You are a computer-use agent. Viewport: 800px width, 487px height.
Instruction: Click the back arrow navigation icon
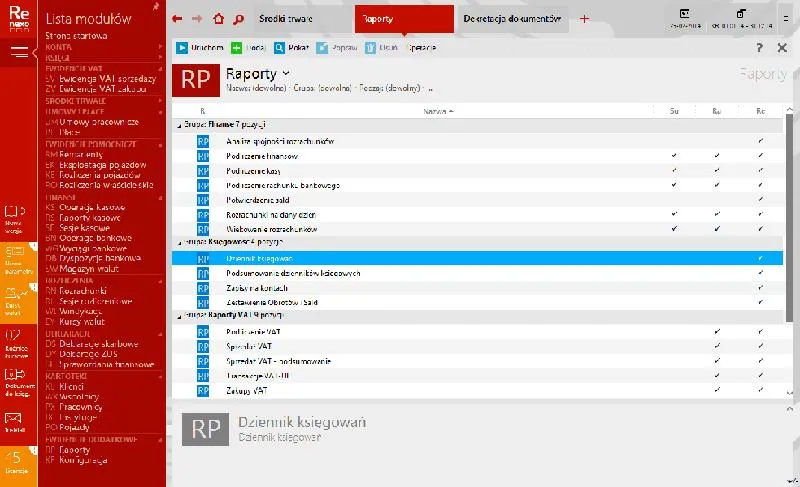177,19
